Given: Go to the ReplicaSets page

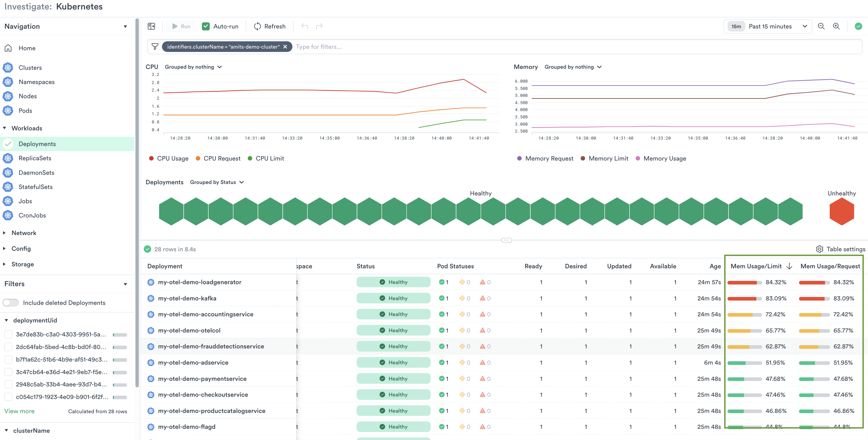Looking at the screenshot, I should click(x=35, y=158).
